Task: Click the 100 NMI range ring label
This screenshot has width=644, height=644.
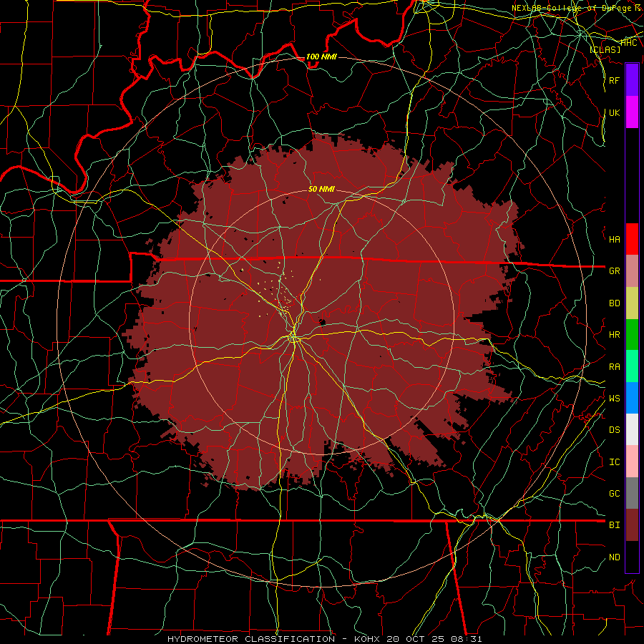Action: [x=321, y=57]
